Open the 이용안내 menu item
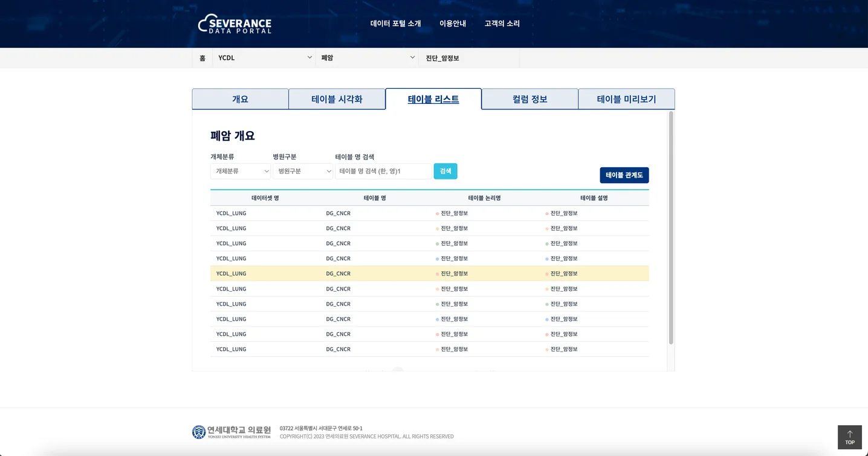868x456 pixels. tap(453, 24)
